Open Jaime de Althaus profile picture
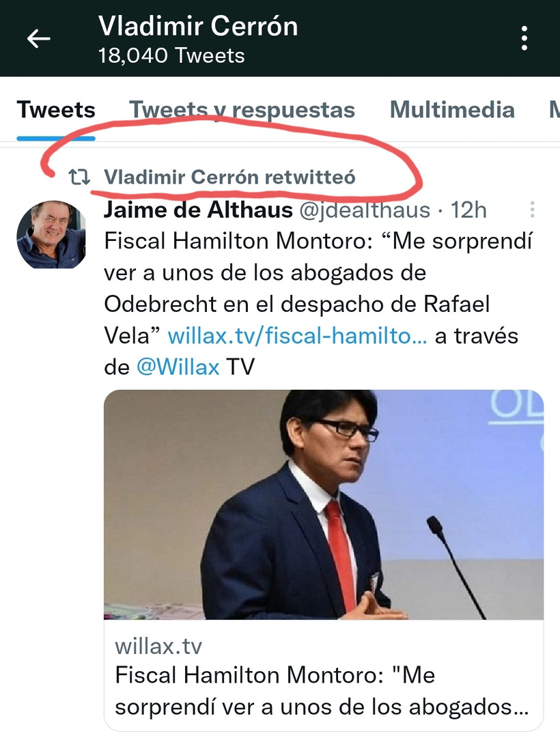 (51, 235)
